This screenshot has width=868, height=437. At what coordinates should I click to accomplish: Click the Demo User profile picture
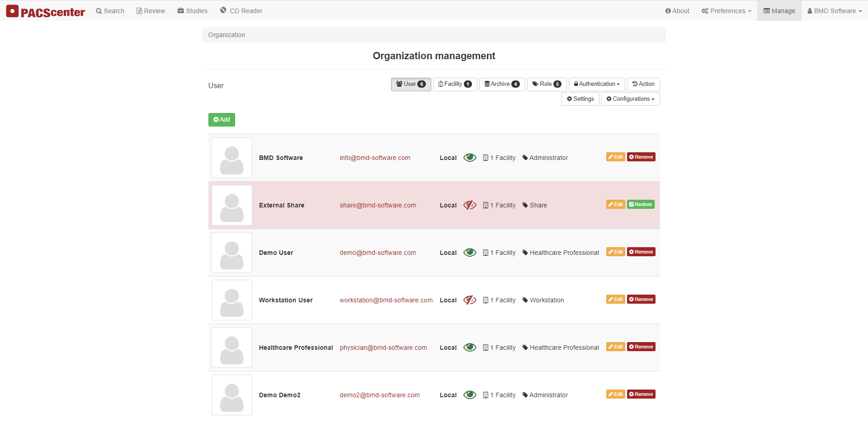(x=231, y=252)
